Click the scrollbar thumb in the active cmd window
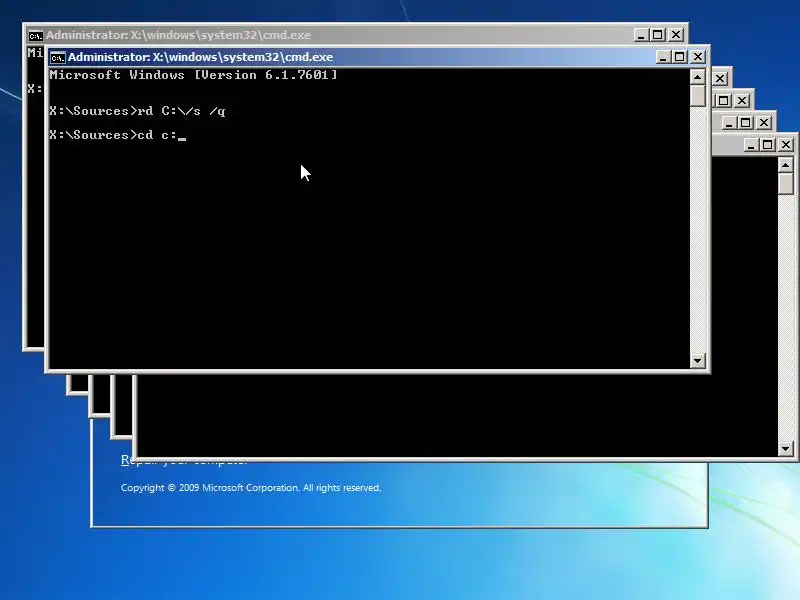Screen dimensions: 800x600 [697, 95]
